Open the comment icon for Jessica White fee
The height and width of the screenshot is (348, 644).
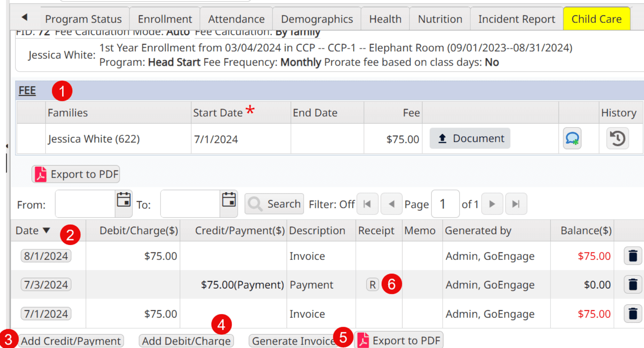pyautogui.click(x=572, y=139)
